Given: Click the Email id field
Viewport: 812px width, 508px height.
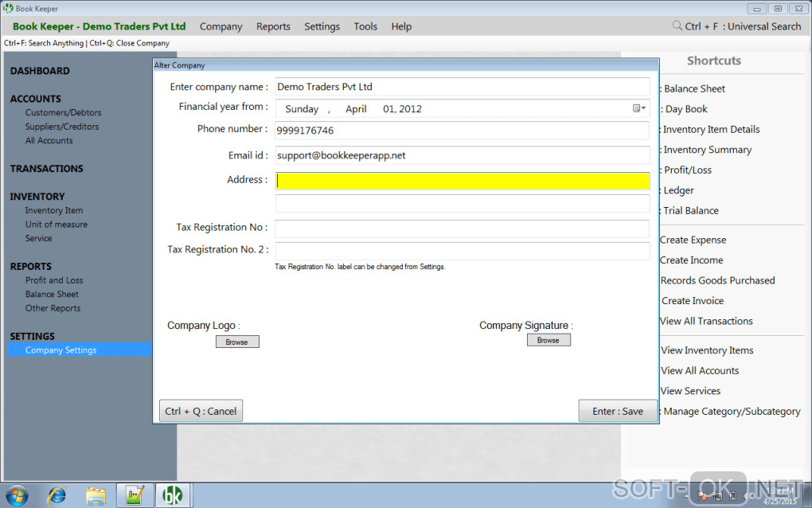Looking at the screenshot, I should (462, 155).
